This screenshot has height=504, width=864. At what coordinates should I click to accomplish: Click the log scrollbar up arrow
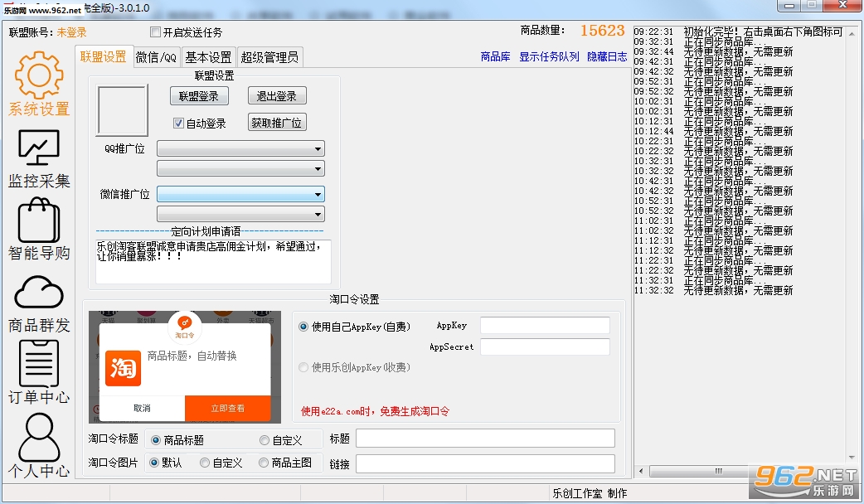[852, 33]
